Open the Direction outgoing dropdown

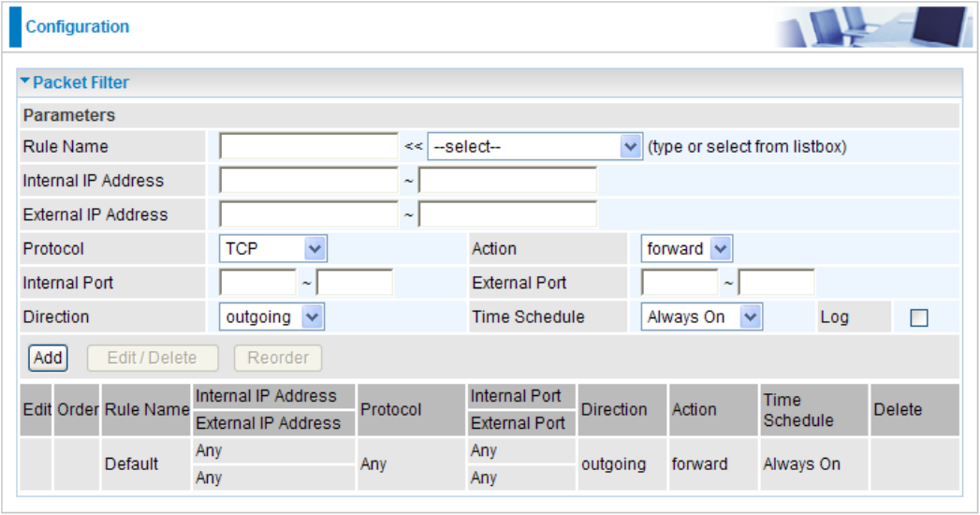[271, 316]
